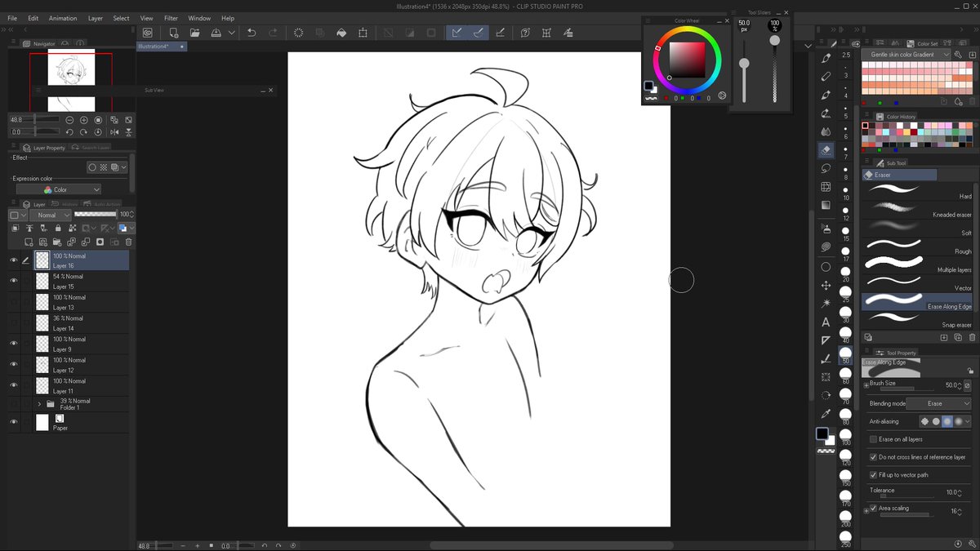The width and height of the screenshot is (980, 551).
Task: Uncheck Area scaling checkbox
Action: point(873,509)
